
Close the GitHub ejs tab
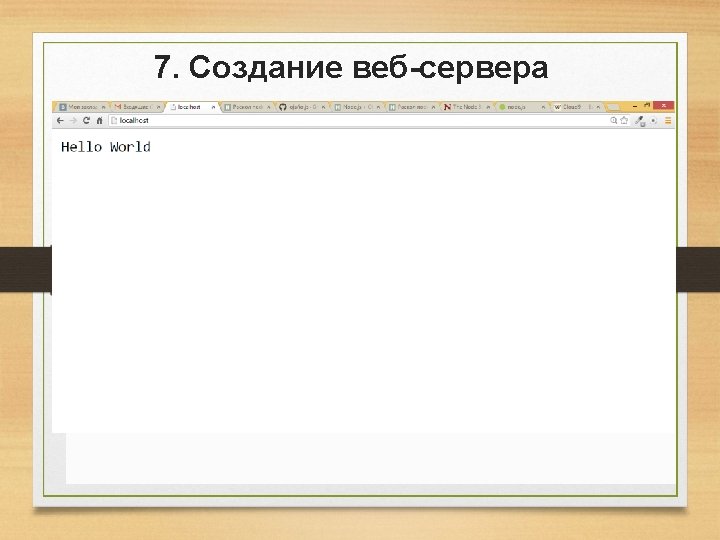tap(323, 107)
